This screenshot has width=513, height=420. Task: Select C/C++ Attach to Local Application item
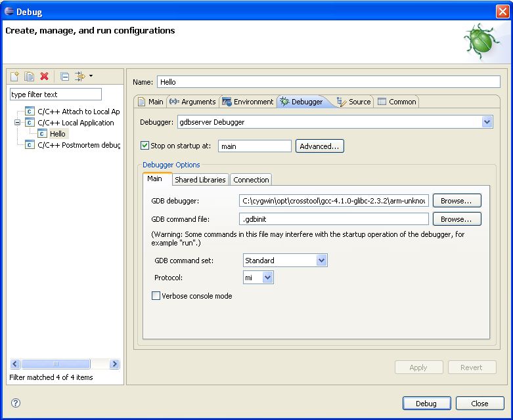tap(79, 112)
